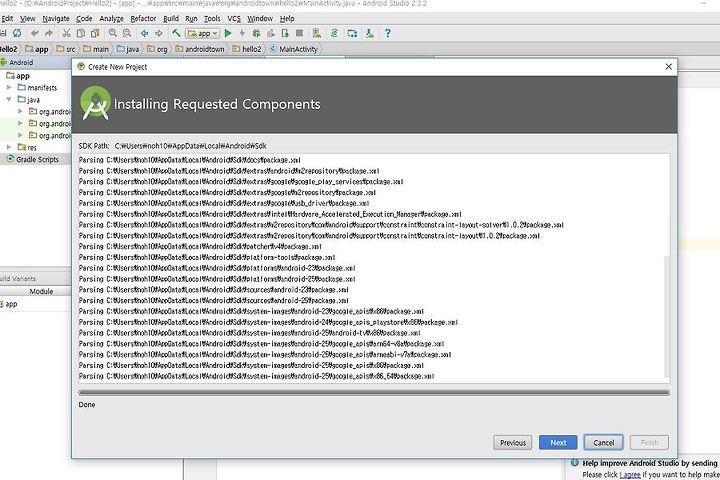Select the manifests folder tree item
This screenshot has width=720, height=480.
pyautogui.click(x=37, y=87)
